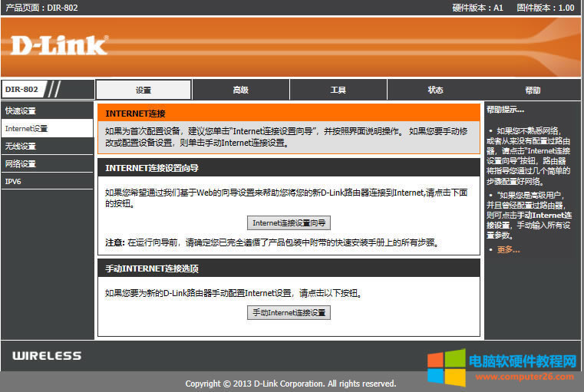Choose 无线设置 from the sidebar
584x392 pixels.
coord(21,146)
